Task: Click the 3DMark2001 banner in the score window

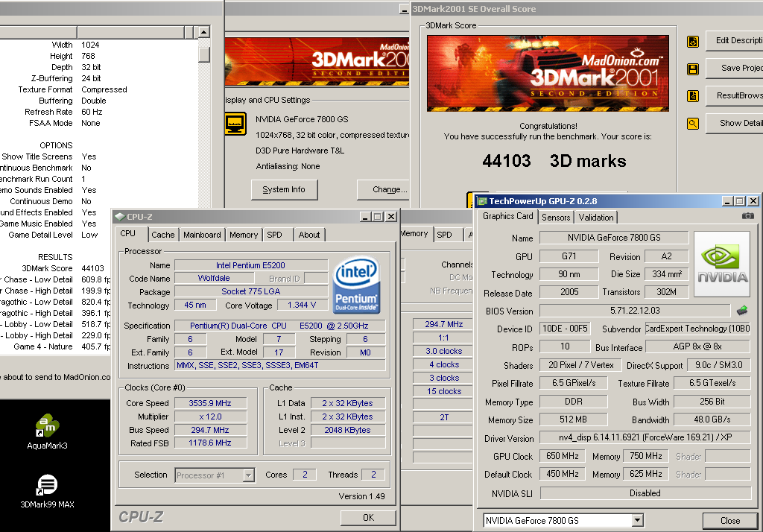Action: (548, 74)
